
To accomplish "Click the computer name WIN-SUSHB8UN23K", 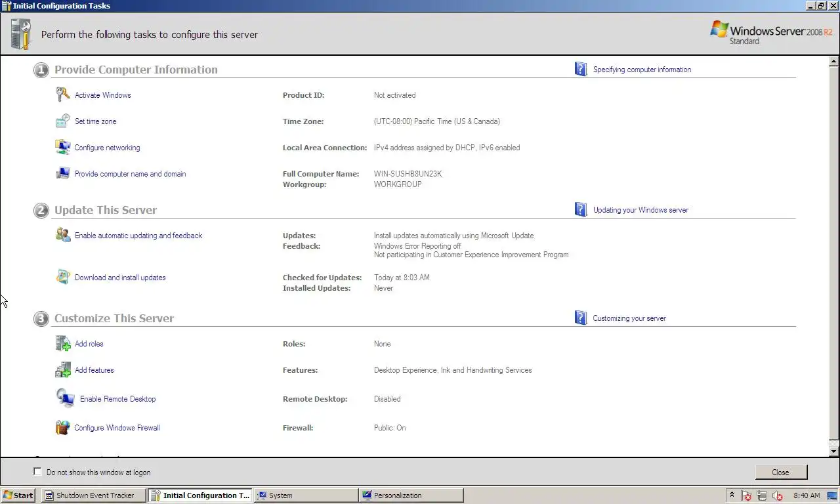I will point(408,174).
